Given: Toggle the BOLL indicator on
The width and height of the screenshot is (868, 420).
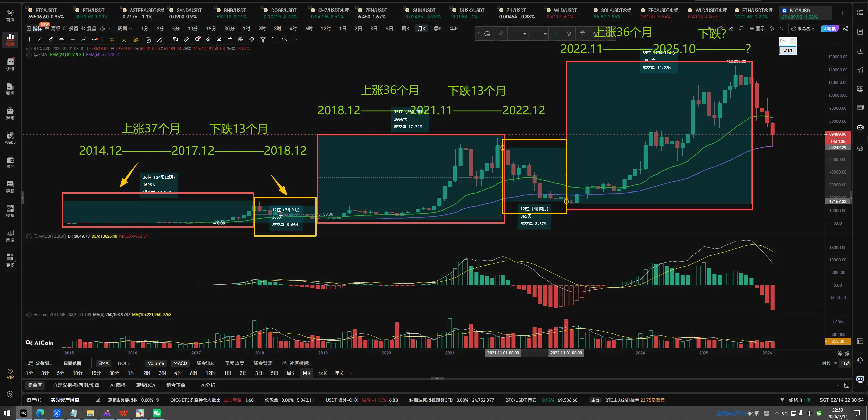Looking at the screenshot, I should click(x=124, y=363).
